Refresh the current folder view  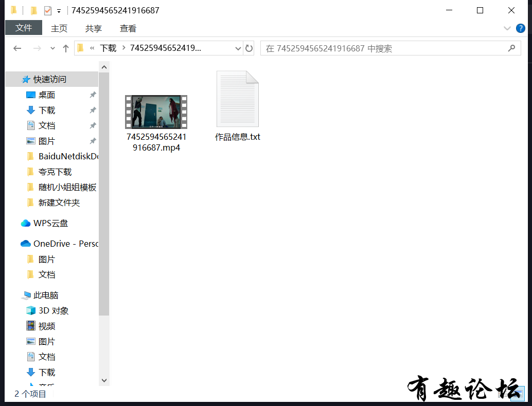[249, 48]
